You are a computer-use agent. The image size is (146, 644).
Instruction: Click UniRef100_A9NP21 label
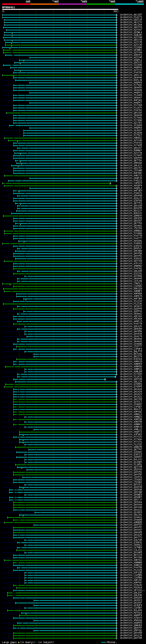pos(131,369)
